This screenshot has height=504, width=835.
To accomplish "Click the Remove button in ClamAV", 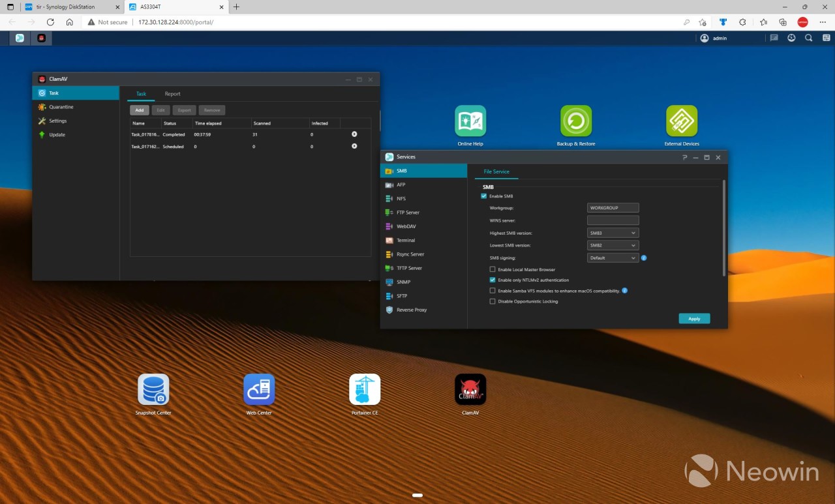I will pyautogui.click(x=212, y=110).
